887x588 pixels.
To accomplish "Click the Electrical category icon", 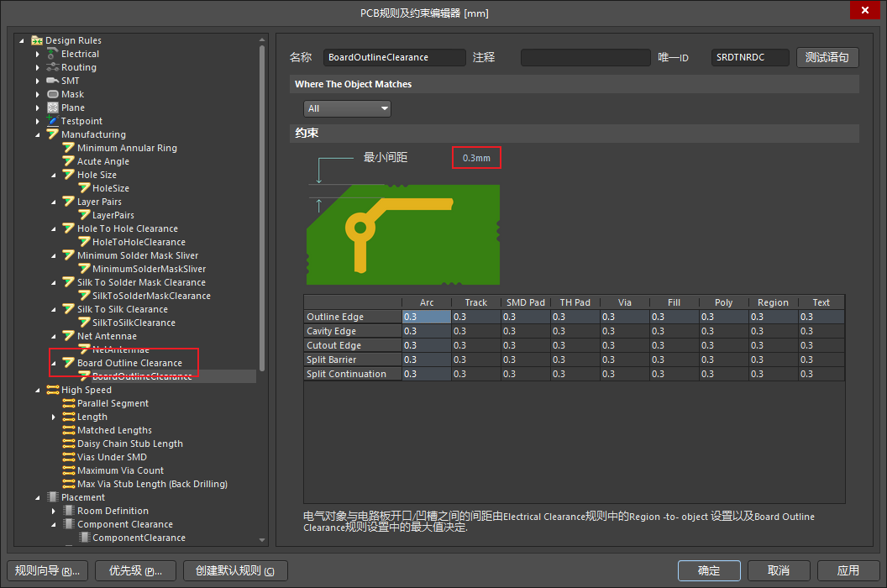I will point(53,54).
